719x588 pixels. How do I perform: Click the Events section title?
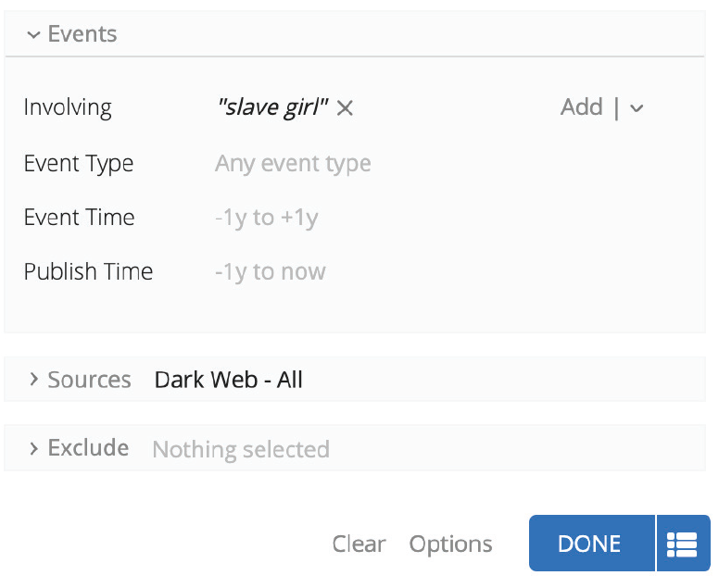click(x=82, y=34)
